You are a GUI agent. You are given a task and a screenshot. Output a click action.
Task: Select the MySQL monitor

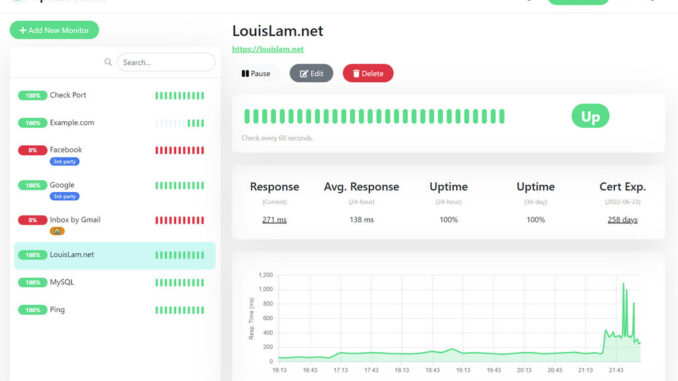[x=115, y=282]
